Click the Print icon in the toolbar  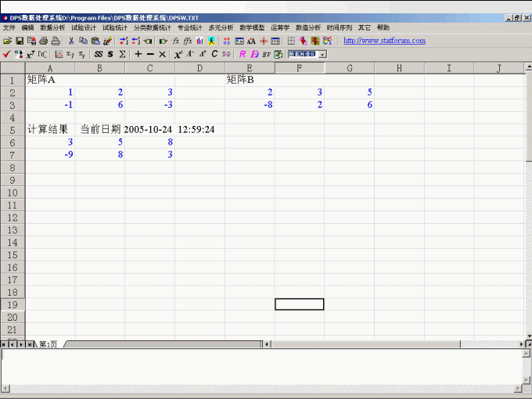(44, 41)
